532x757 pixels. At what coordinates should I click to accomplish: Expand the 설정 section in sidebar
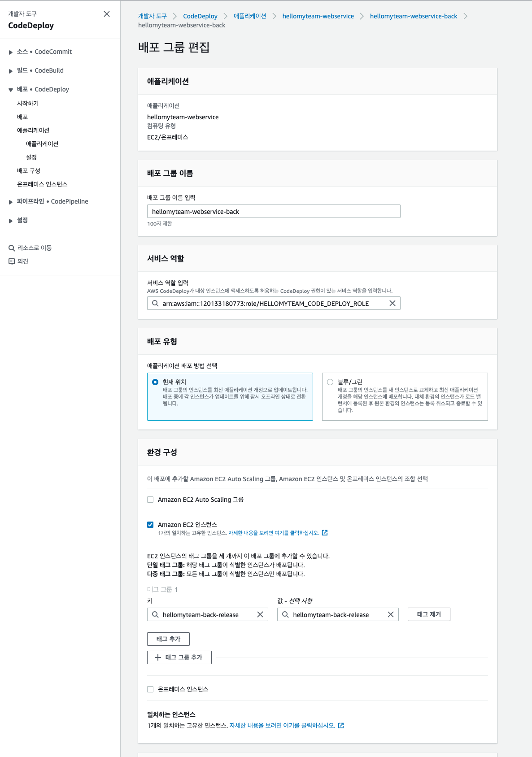click(11, 221)
